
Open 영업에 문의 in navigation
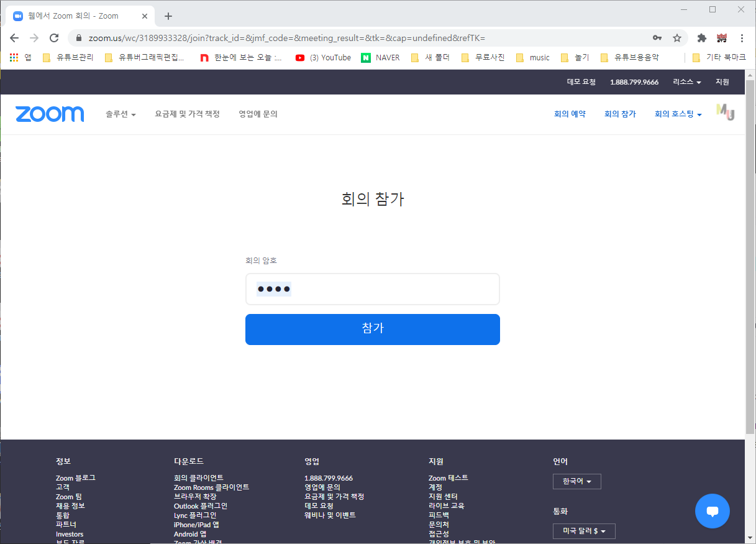258,114
